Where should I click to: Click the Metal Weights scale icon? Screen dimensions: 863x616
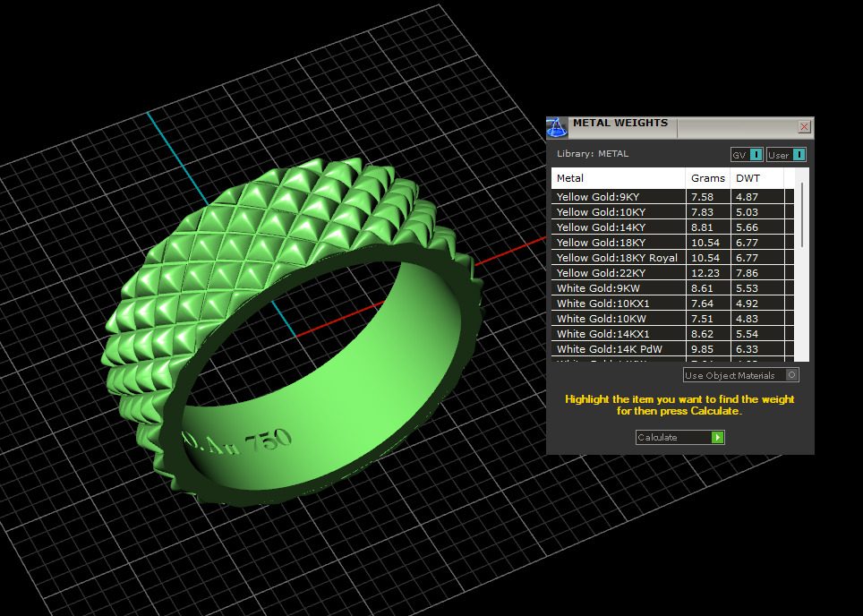(557, 128)
